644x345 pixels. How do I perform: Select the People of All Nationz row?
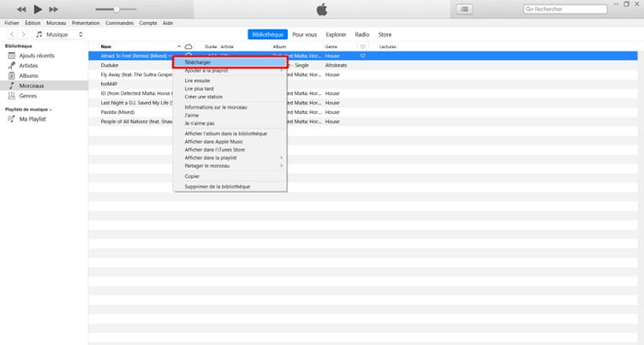point(363,122)
